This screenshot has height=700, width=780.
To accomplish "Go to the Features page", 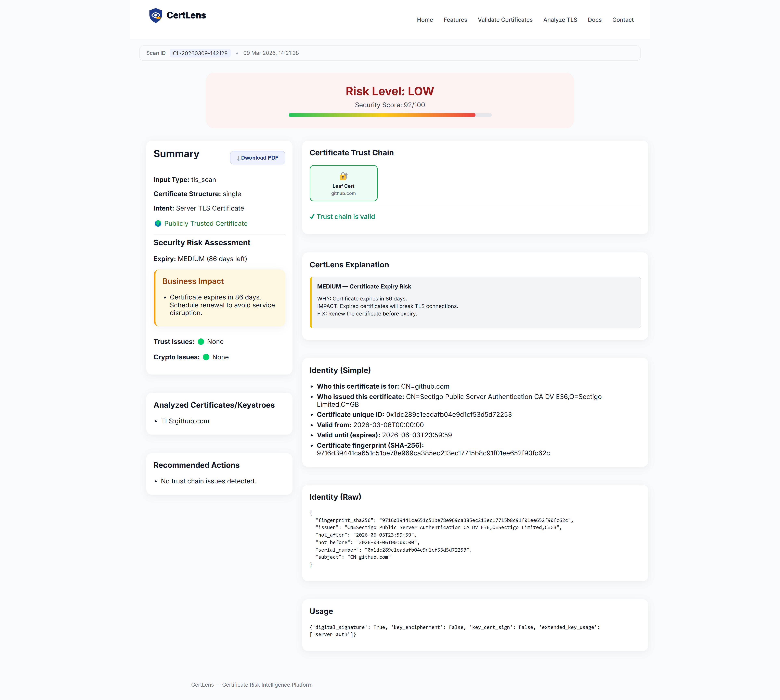I will coord(455,20).
